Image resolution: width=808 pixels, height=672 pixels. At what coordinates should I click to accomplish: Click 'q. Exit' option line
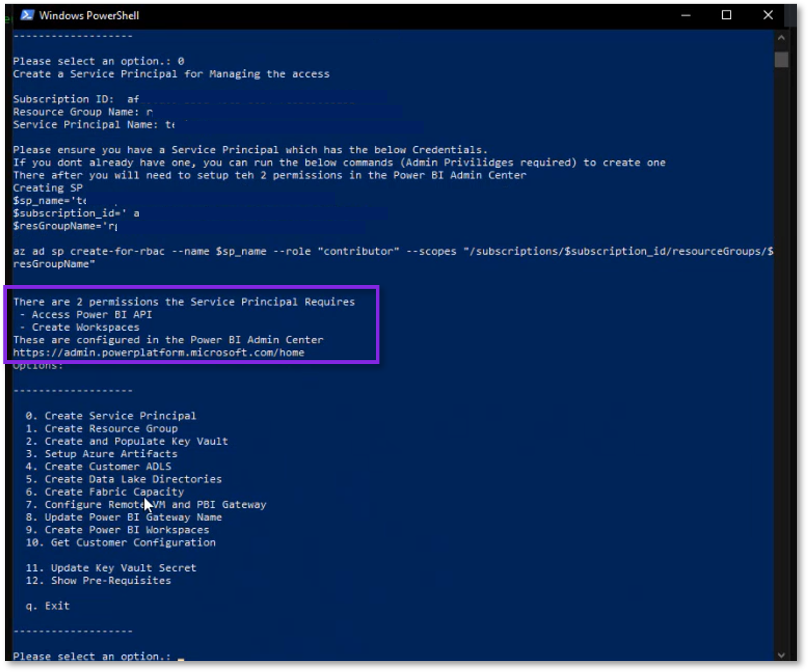(x=48, y=606)
